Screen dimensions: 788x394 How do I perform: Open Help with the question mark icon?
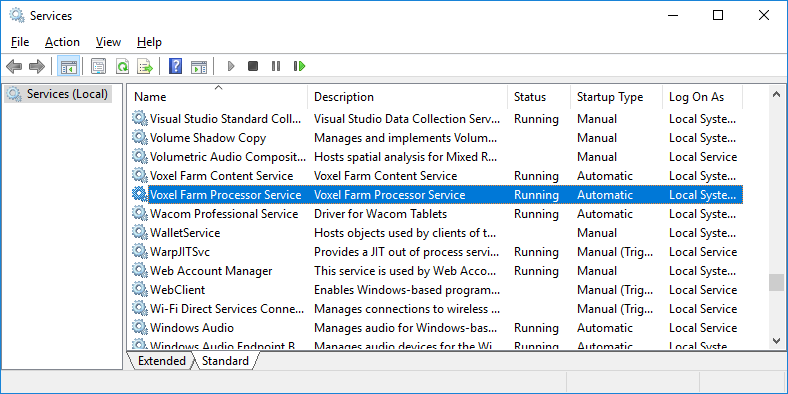point(175,66)
